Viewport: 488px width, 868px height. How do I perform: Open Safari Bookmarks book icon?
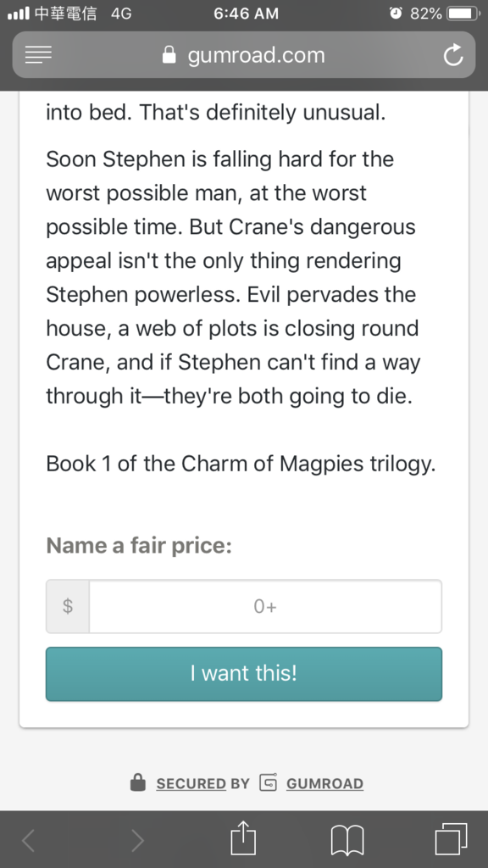click(347, 840)
